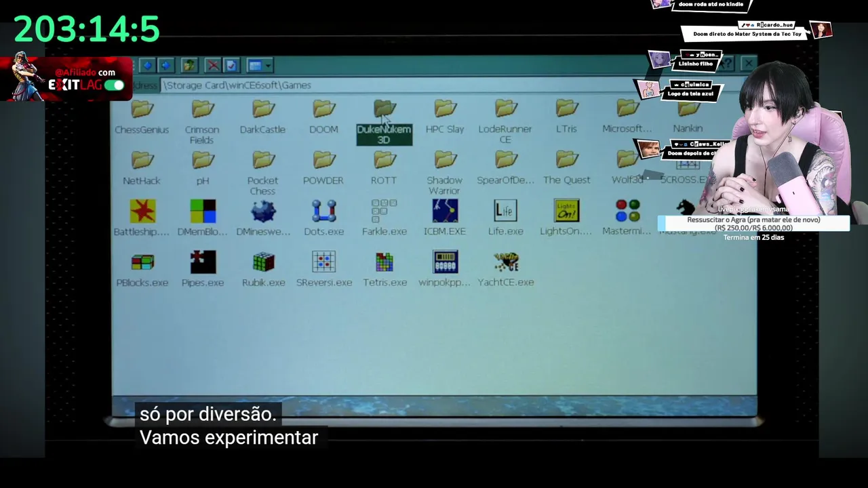Select the YachtCE.exe icon
The height and width of the screenshot is (488, 868).
[505, 269]
